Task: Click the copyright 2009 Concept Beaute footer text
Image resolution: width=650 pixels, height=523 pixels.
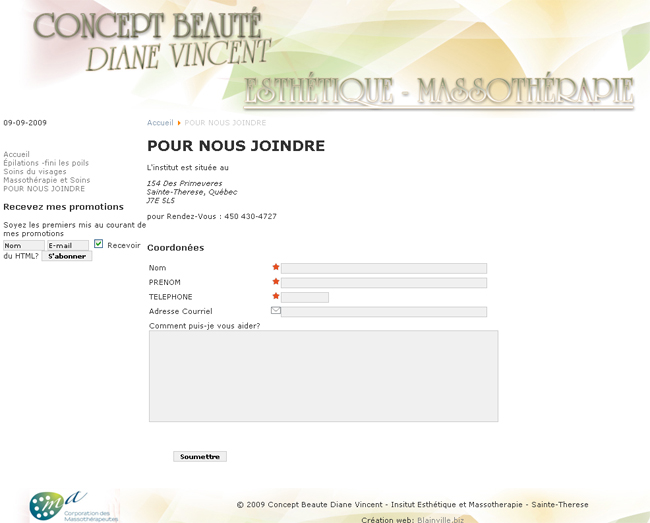Action: pos(412,504)
